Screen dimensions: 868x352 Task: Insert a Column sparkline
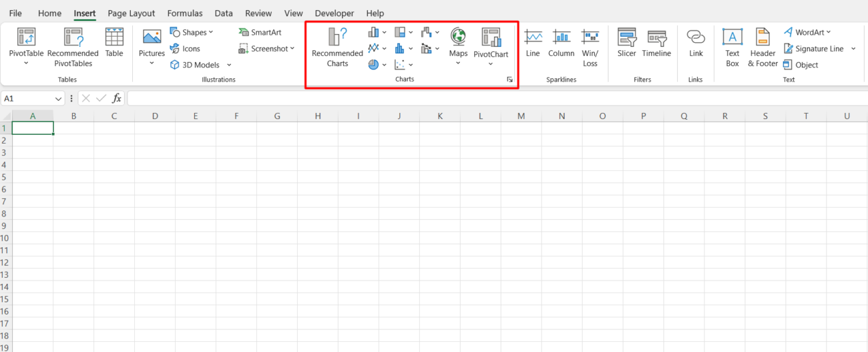pos(562,43)
